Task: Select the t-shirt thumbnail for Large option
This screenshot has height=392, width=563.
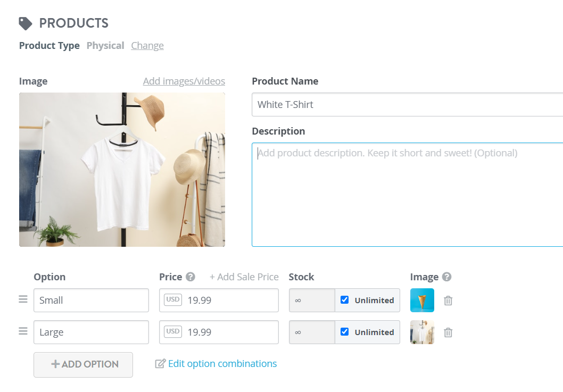Action: click(423, 332)
